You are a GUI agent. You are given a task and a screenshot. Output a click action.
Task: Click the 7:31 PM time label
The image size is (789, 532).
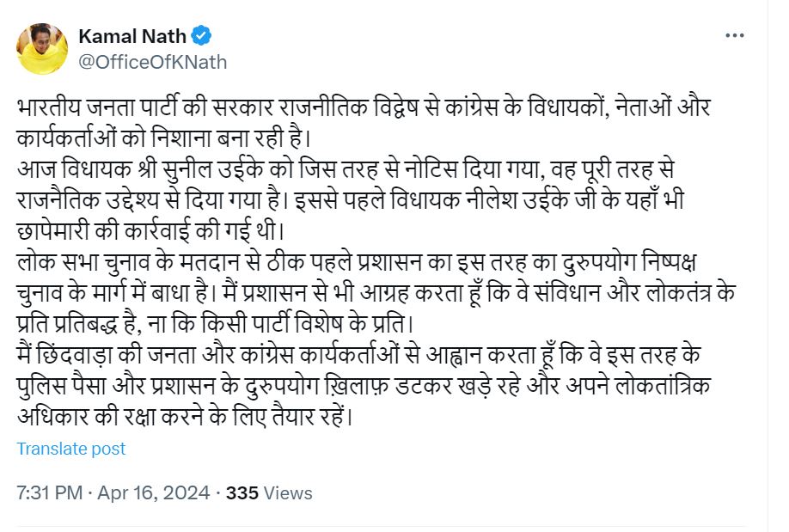[x=47, y=492]
